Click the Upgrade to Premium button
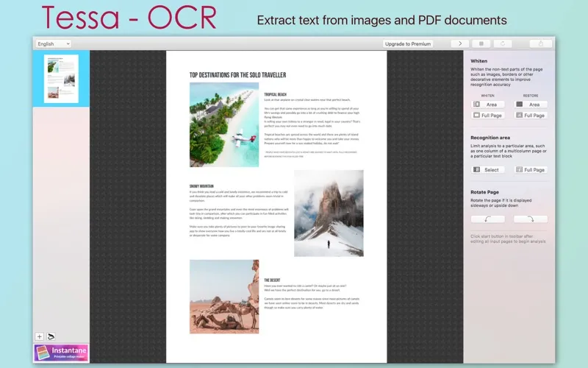The height and width of the screenshot is (368, 588). pyautogui.click(x=408, y=43)
